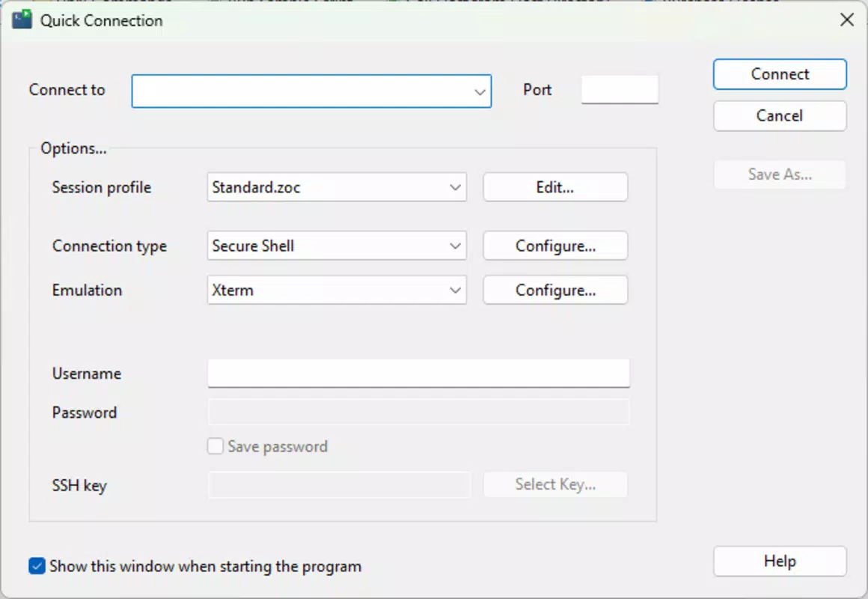This screenshot has width=868, height=599.
Task: Click the SSH key label
Action: 79,485
